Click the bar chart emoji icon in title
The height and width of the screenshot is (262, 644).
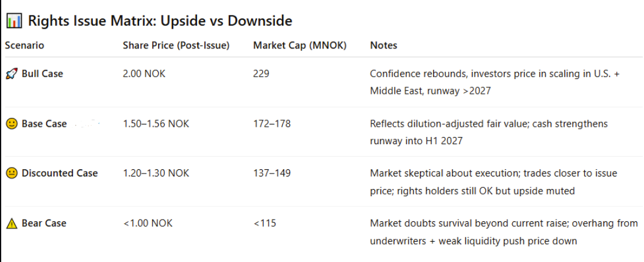(x=14, y=21)
